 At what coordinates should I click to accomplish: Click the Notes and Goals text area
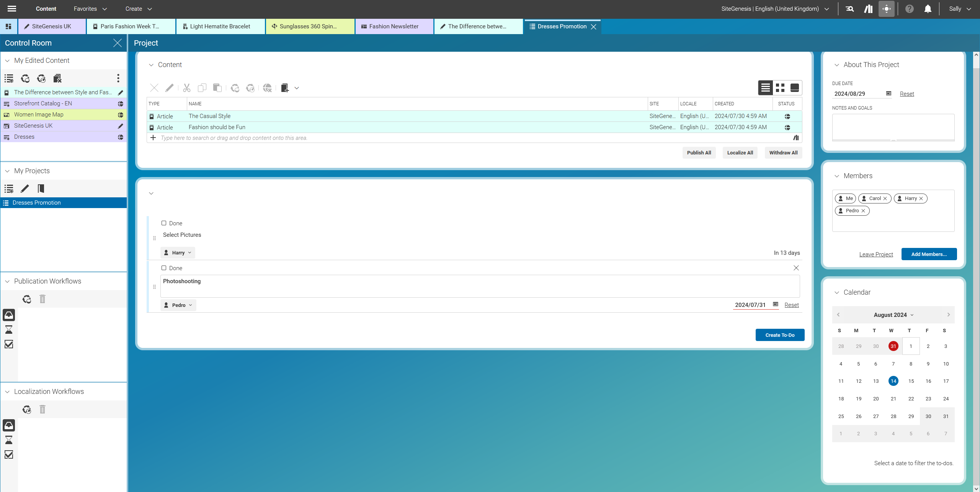[893, 126]
